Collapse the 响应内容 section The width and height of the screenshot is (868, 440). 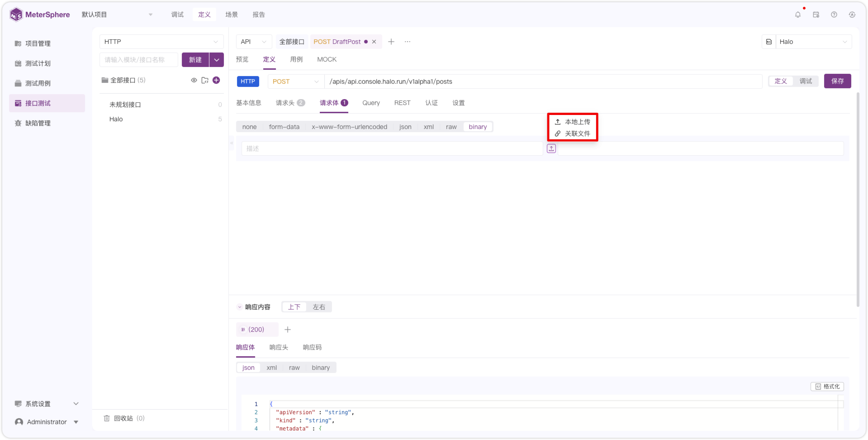(240, 307)
